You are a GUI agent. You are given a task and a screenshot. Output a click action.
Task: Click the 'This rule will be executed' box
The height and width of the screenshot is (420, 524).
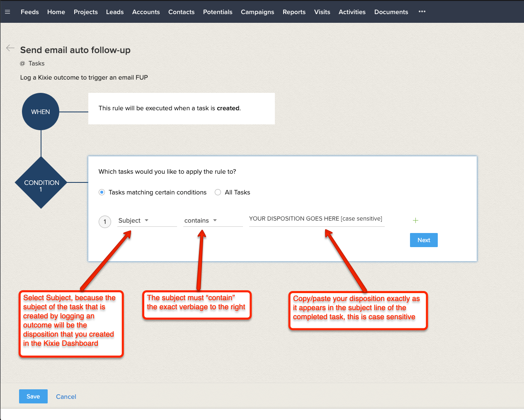(182, 109)
